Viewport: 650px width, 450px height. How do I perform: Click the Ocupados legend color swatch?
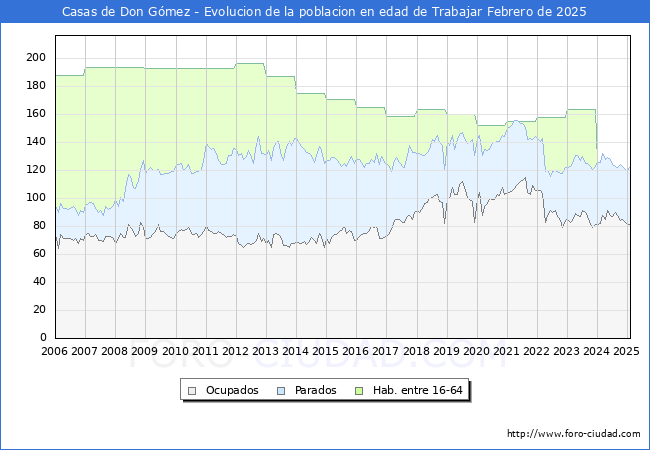(x=192, y=391)
